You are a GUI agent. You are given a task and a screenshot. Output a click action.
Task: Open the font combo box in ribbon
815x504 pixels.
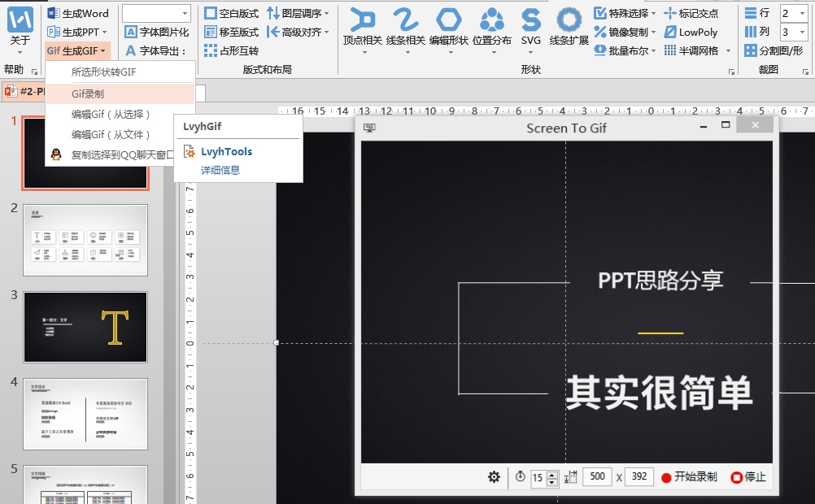[x=156, y=14]
